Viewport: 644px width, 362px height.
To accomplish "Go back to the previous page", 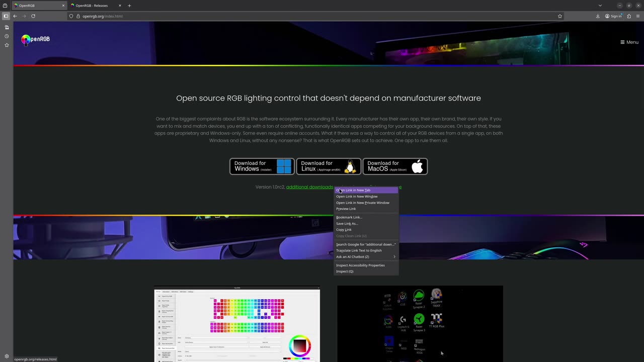I will tap(15, 16).
